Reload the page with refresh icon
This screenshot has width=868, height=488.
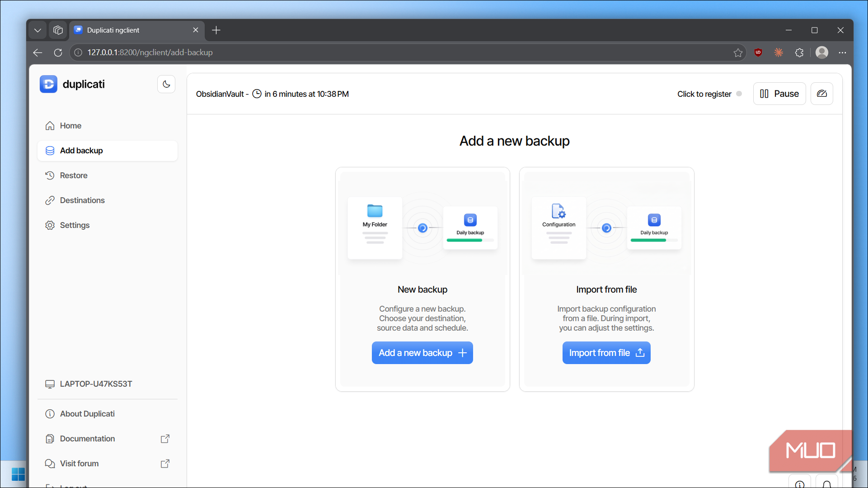(58, 52)
